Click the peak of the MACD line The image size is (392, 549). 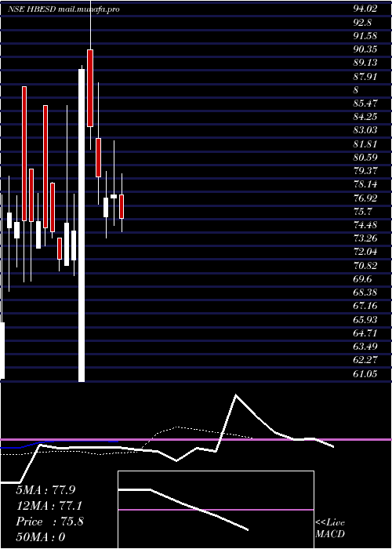[235, 395]
